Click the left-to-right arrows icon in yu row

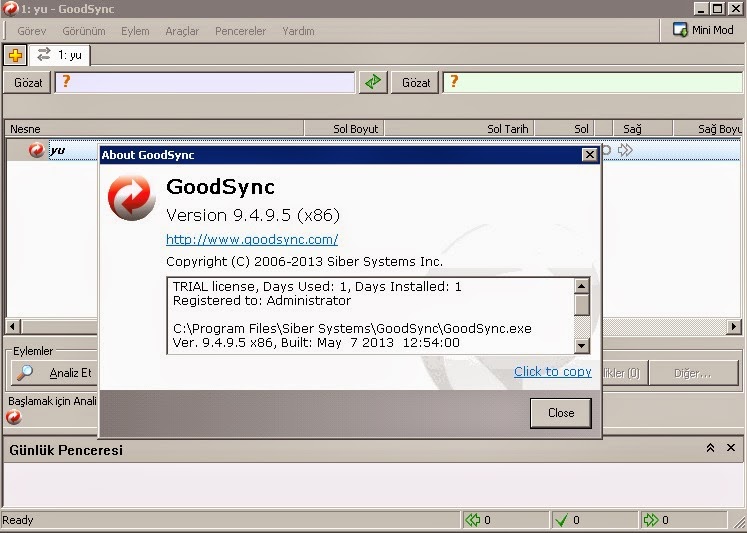tap(625, 150)
